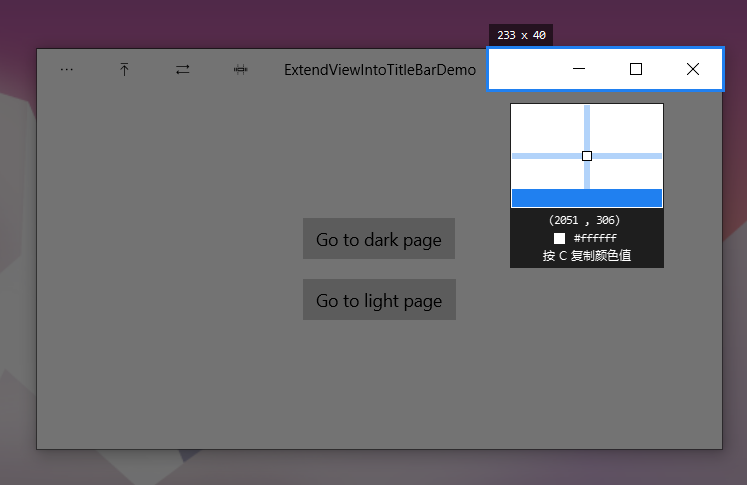
Task: Click the horizontal fit-width icon in title bar
Action: [x=241, y=70]
